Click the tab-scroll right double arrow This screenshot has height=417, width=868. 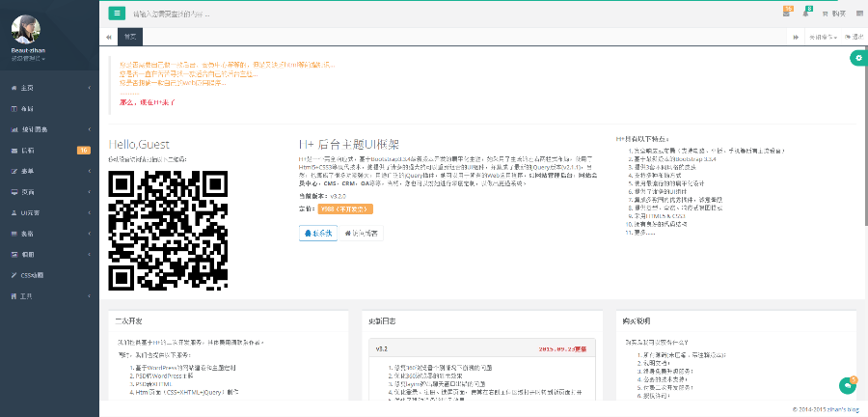(x=796, y=37)
